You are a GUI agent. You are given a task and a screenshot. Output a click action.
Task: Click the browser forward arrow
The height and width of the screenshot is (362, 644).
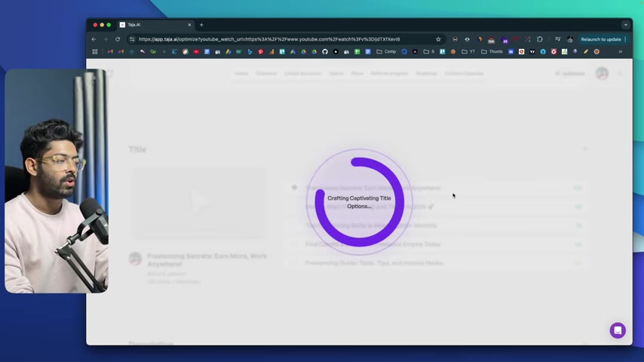pyautogui.click(x=106, y=39)
